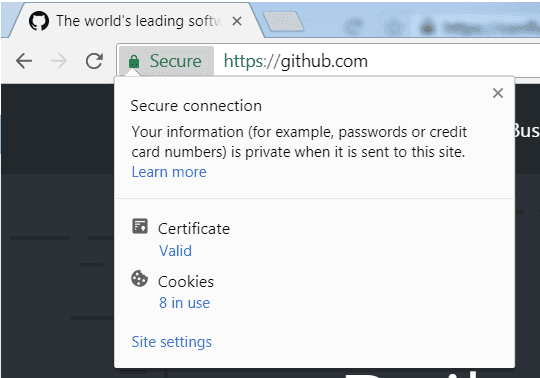Viewport: 540px width, 378px height.
Task: Click the GitHub favicon in the tab
Action: click(x=39, y=21)
